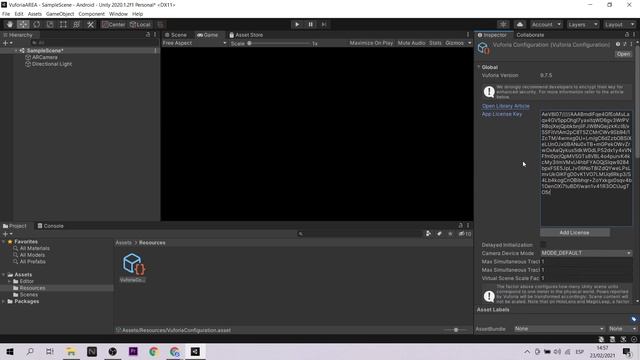Click the Hierarchy add (+) dropdown
Screen dimensions: 640x360
coord(7,43)
